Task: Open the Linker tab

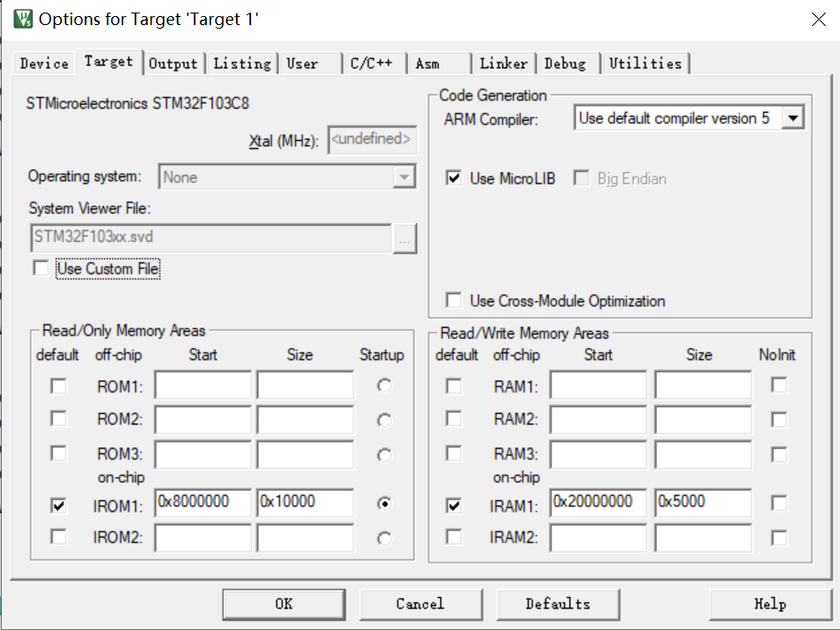Action: point(504,64)
